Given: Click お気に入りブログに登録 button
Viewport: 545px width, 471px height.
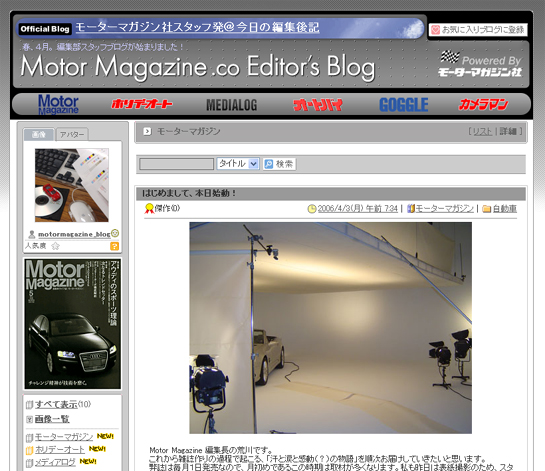Looking at the screenshot, I should pyautogui.click(x=478, y=30).
